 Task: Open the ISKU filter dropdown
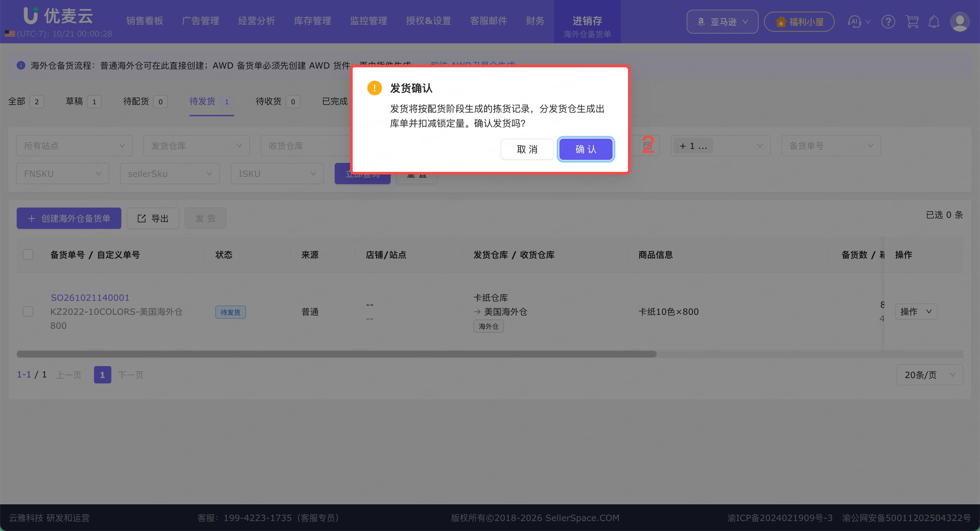(x=277, y=174)
